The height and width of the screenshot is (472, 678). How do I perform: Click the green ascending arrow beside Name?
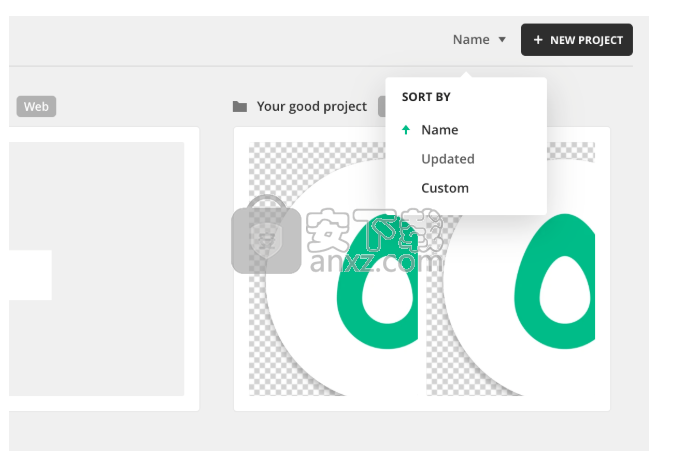406,130
